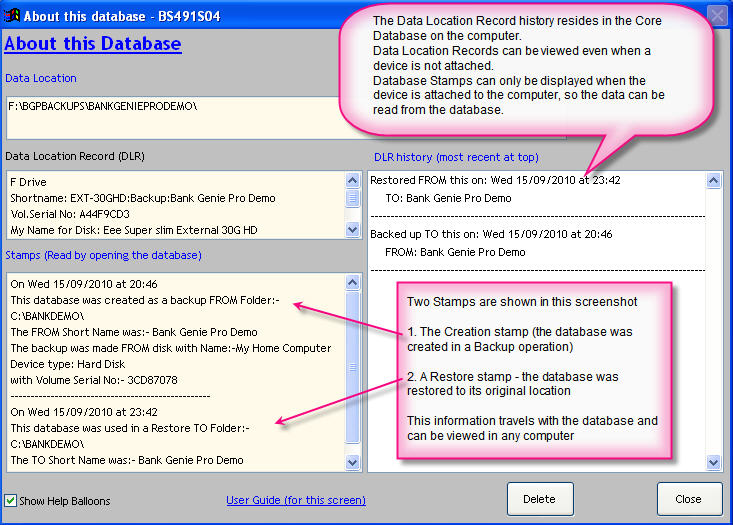Click up arrow of DLR history scrollbar
The width and height of the screenshot is (733, 525).
pyautogui.click(x=713, y=180)
